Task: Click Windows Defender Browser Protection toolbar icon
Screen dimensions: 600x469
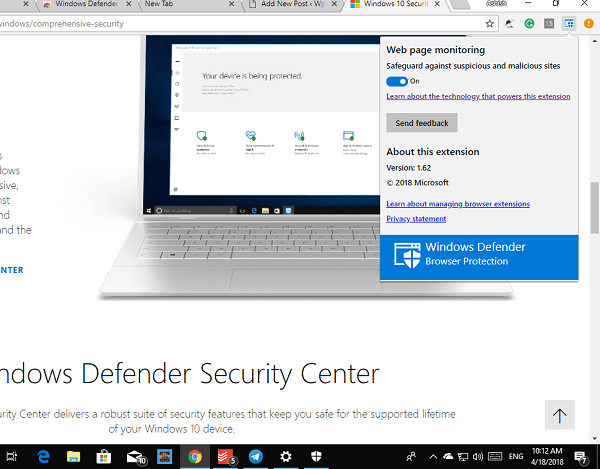Action: tap(569, 24)
